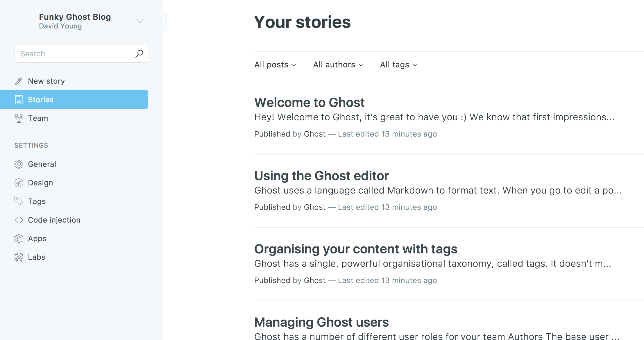Viewport: 644px width, 340px height.
Task: Go to the Team section
Action: pyautogui.click(x=38, y=118)
